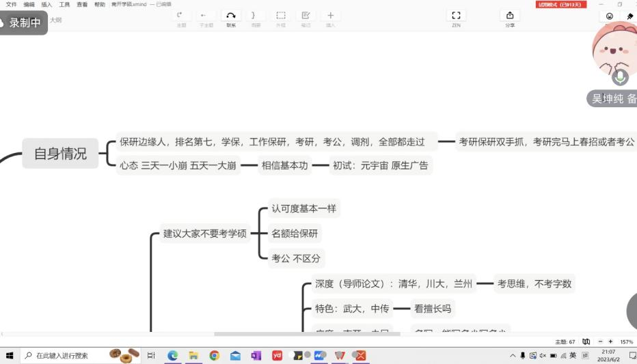Open the 帮助 menu
The image size is (637, 364).
pyautogui.click(x=100, y=5)
